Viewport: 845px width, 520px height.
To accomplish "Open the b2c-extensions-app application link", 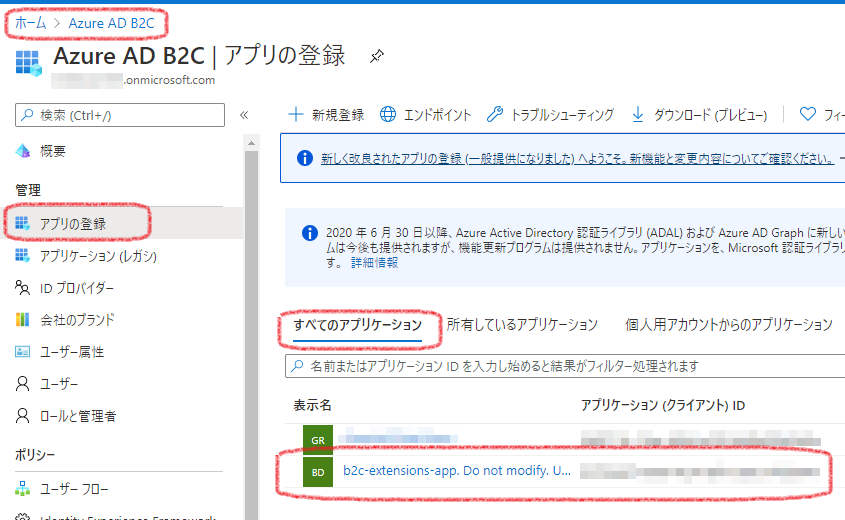I will [457, 470].
